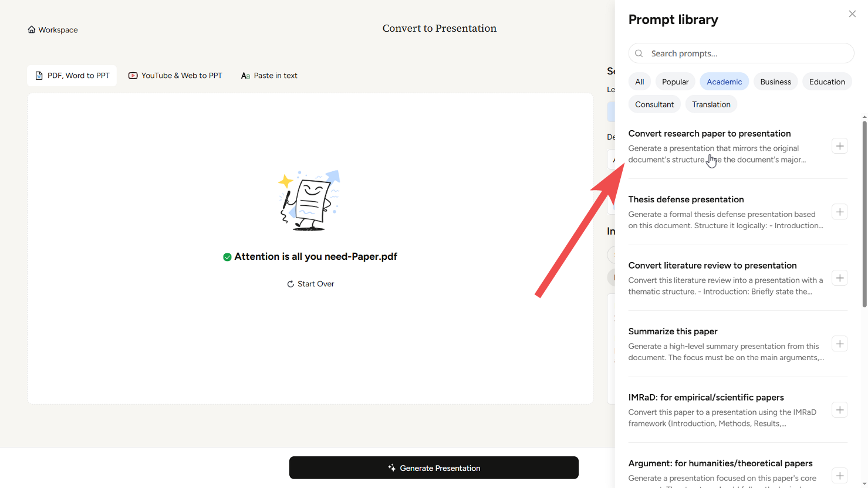
Task: Click the Generate Presentation button
Action: tap(434, 468)
